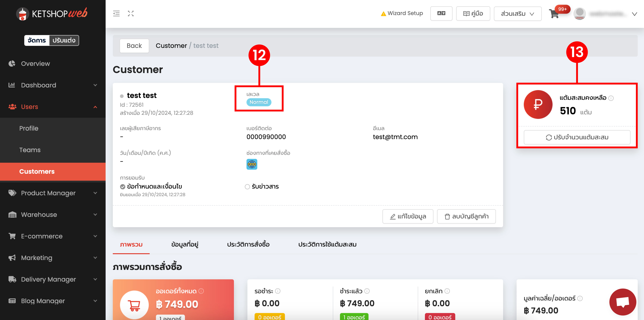Click the Wizard Setup warning icon
Image resolution: width=644 pixels, height=320 pixels.
(383, 13)
